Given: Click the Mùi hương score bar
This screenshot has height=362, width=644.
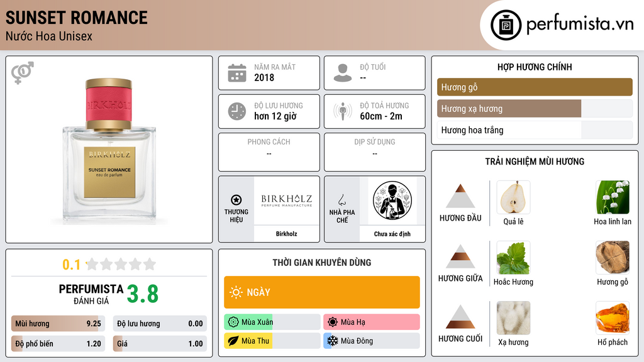Looking at the screenshot, I should [58, 324].
